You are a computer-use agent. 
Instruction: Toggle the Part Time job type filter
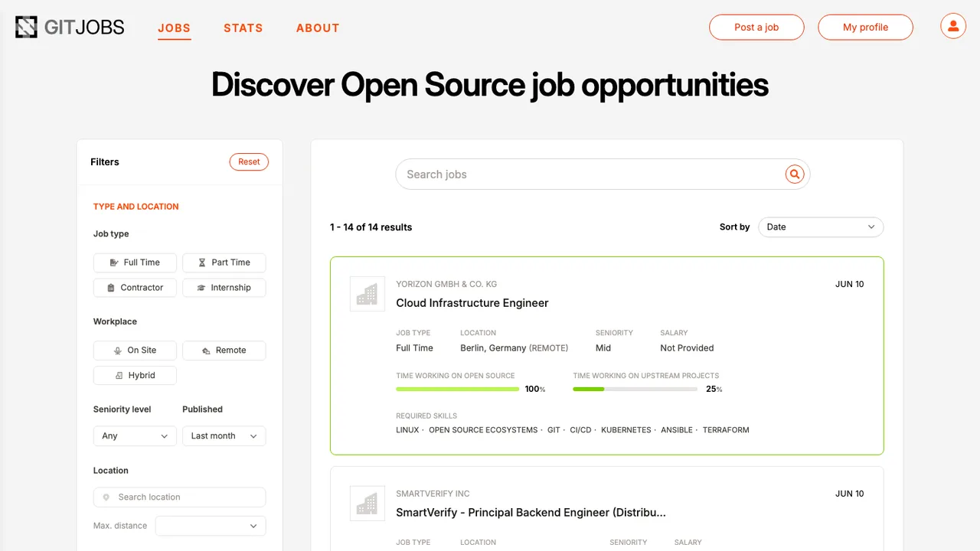[x=224, y=262]
